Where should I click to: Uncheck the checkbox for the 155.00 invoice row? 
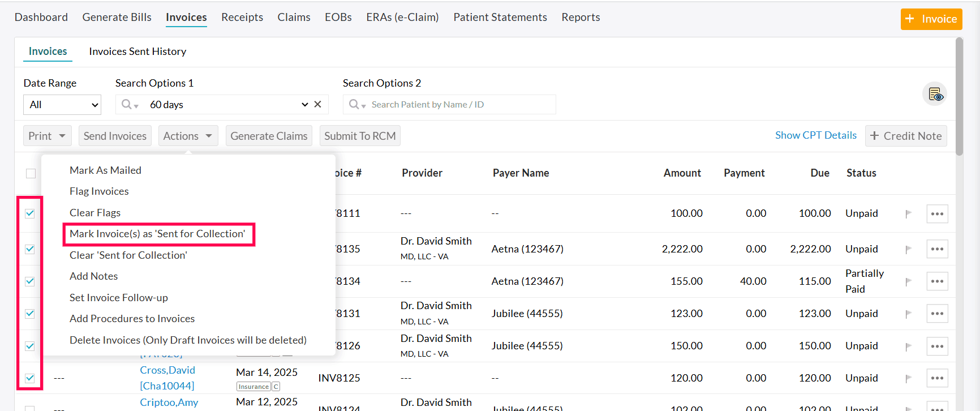pyautogui.click(x=30, y=281)
